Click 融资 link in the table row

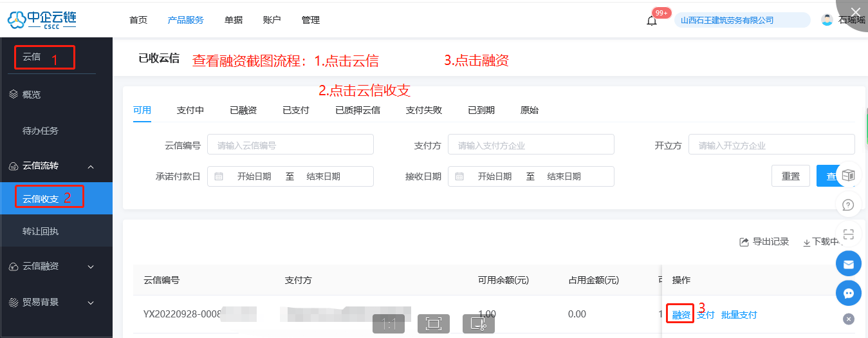[681, 315]
